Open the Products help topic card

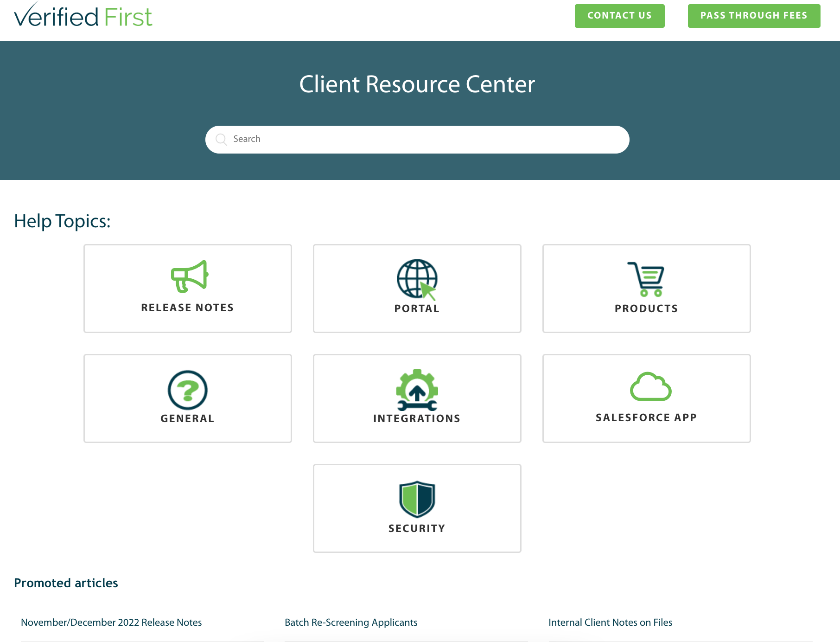(646, 289)
